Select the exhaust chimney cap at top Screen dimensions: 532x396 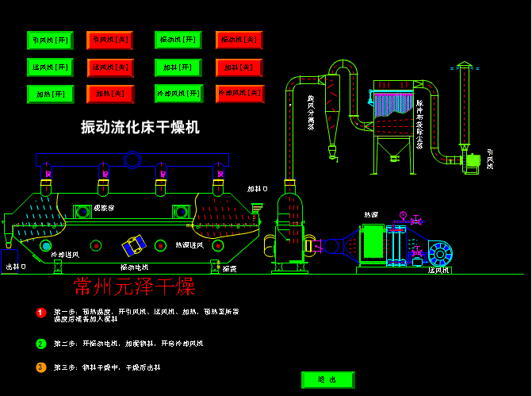coord(465,65)
